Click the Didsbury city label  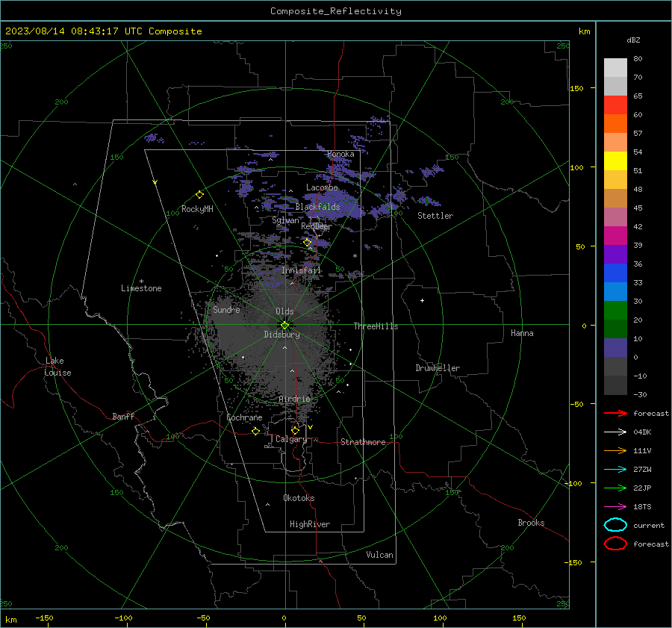click(x=282, y=335)
